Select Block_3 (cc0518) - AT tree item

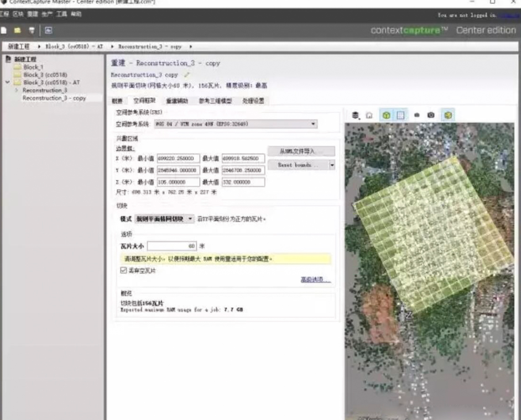pyautogui.click(x=51, y=82)
